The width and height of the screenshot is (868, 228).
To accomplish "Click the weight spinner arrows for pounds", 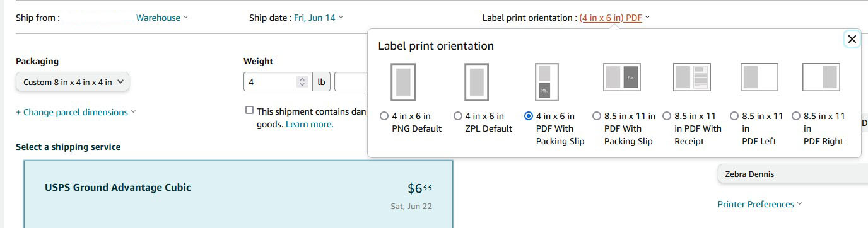I will [x=302, y=82].
